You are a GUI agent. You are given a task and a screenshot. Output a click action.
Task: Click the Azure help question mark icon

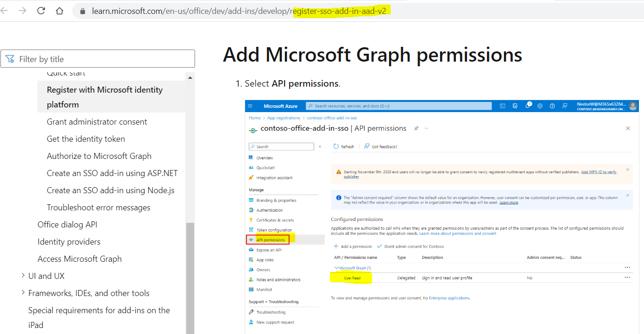coord(552,106)
